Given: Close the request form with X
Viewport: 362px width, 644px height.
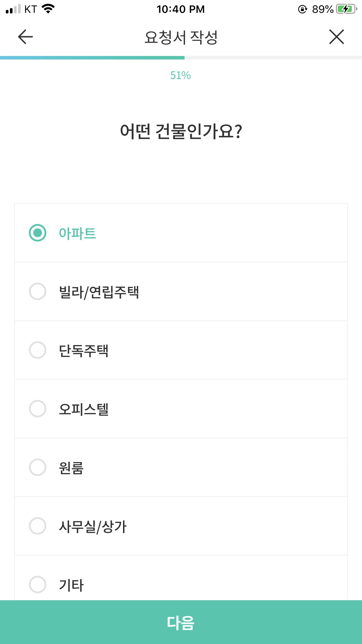Looking at the screenshot, I should tap(336, 37).
